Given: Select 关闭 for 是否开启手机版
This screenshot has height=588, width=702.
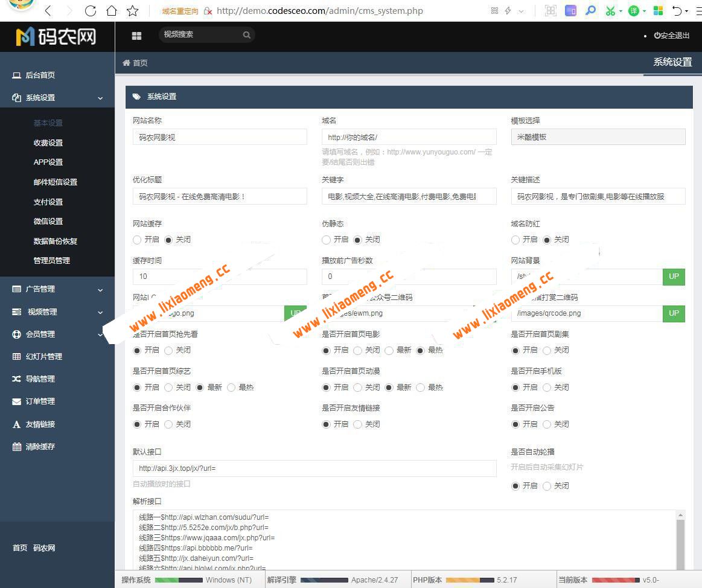Looking at the screenshot, I should pyautogui.click(x=547, y=388).
